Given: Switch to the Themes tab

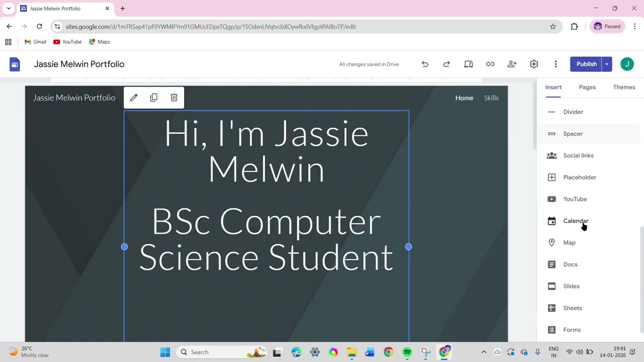Looking at the screenshot, I should pos(624,87).
